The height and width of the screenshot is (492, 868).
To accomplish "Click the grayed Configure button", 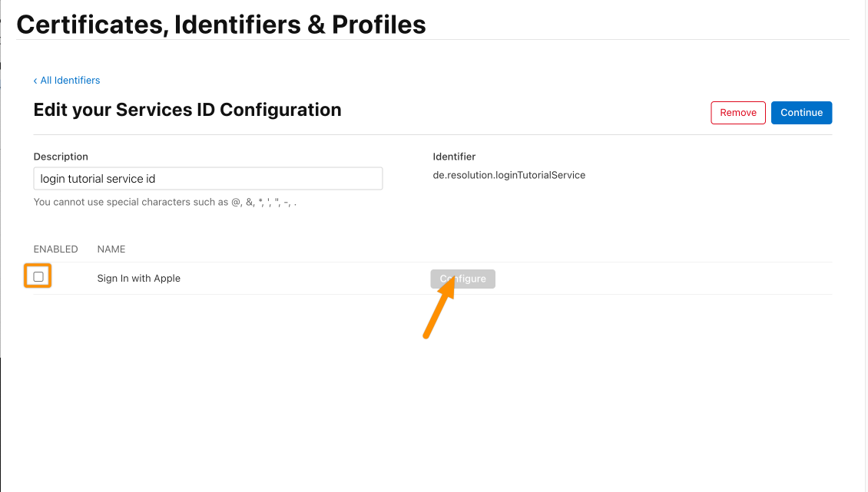I will tap(462, 279).
